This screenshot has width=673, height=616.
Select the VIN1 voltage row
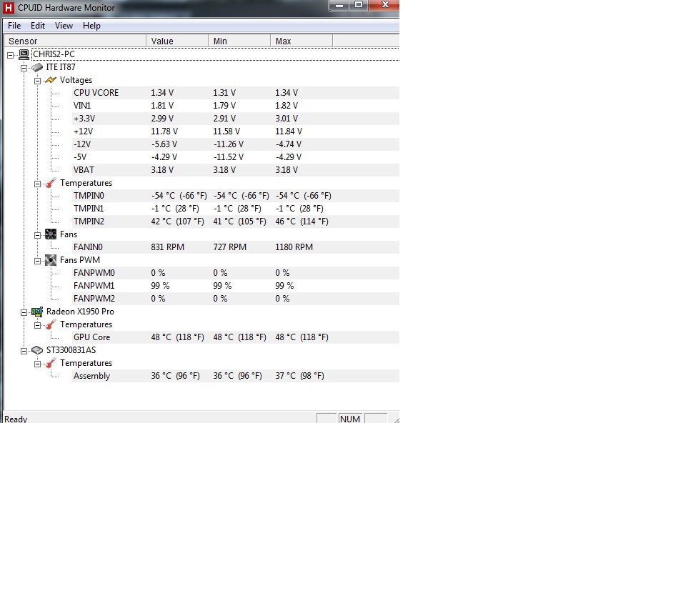click(236, 106)
